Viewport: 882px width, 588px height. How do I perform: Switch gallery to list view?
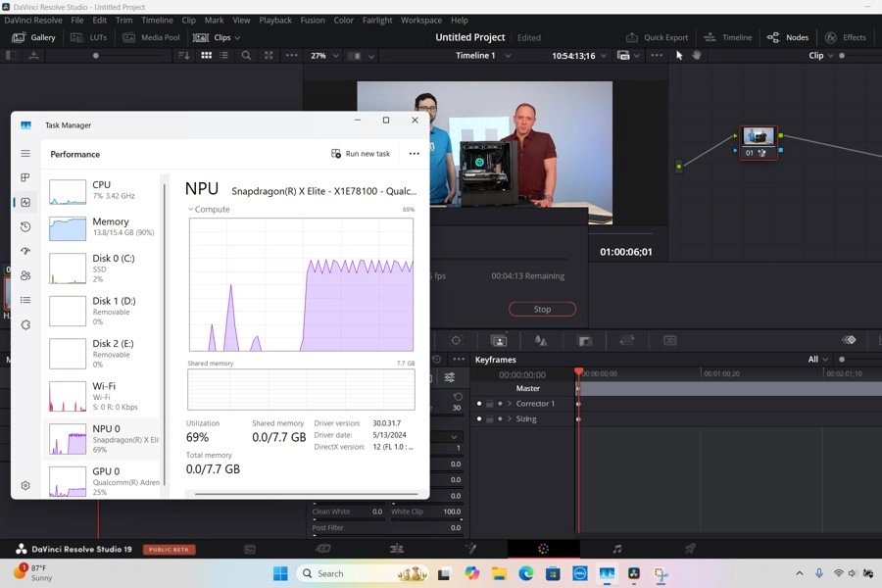(223, 56)
